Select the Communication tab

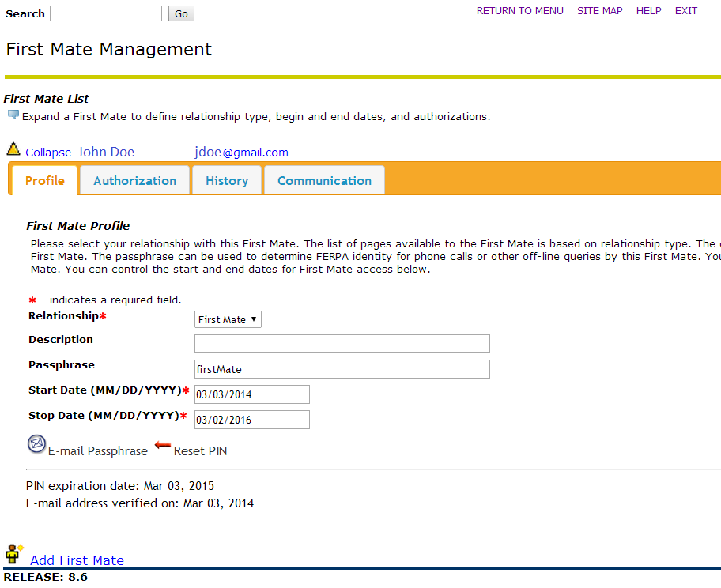pos(324,181)
